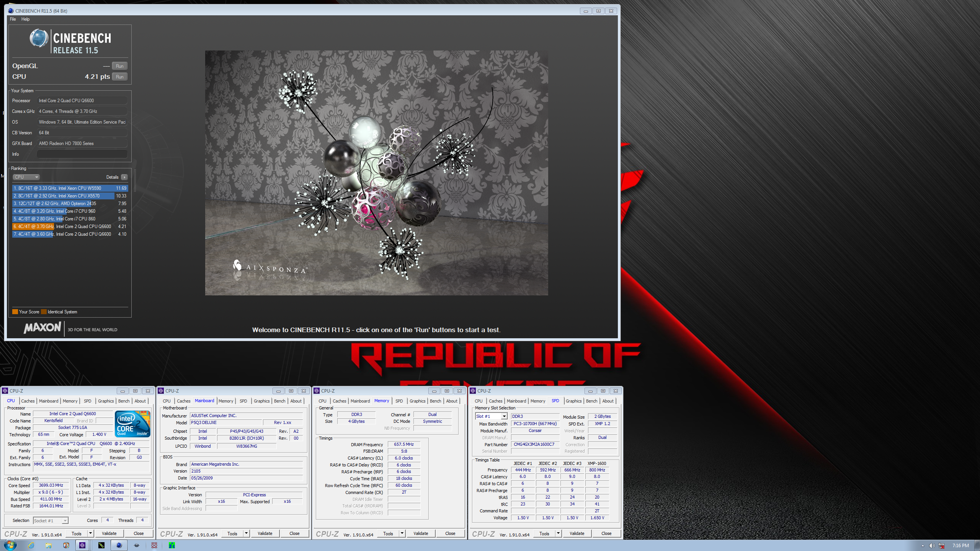980x551 pixels.
Task: Select ranking row Q6600 at 3.70 GHz
Action: click(x=70, y=227)
